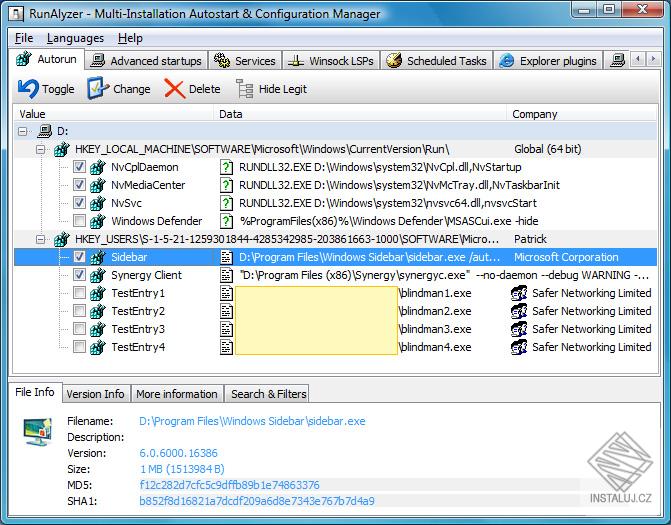Image resolution: width=671 pixels, height=525 pixels.
Task: Click the Hide Legit tree icon
Action: click(x=245, y=89)
